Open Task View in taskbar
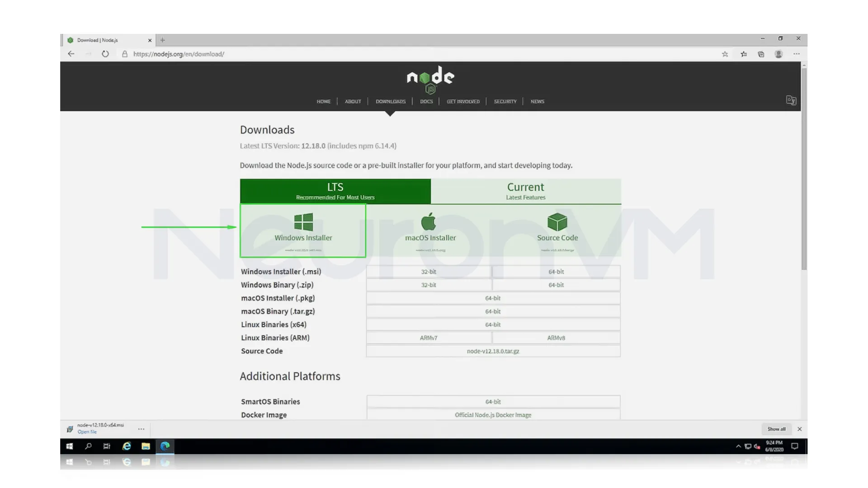This screenshot has height=488, width=868. click(x=107, y=446)
